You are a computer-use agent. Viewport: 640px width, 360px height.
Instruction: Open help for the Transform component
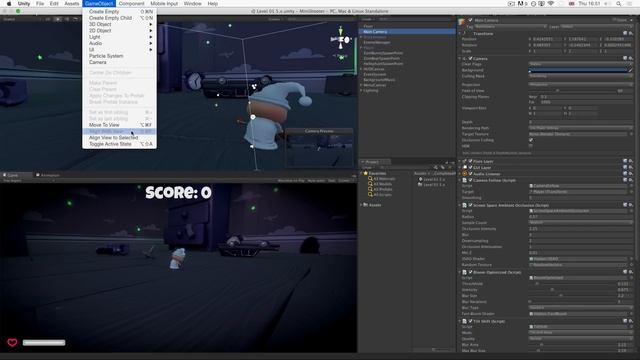coord(625,33)
